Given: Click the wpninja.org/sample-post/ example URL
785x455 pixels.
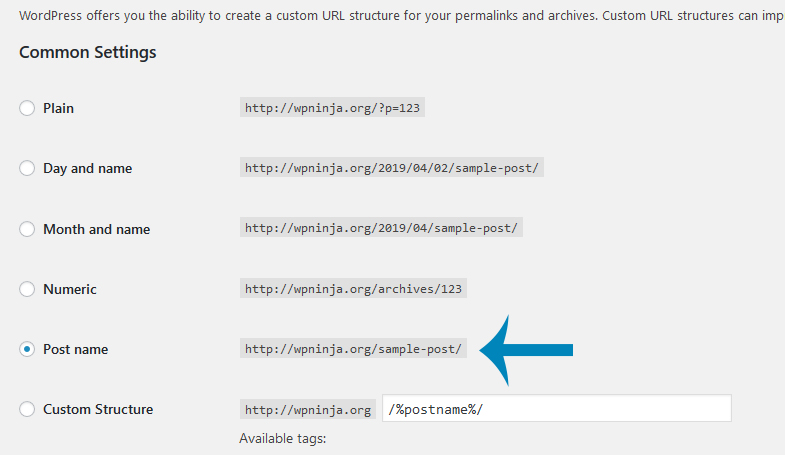Looking at the screenshot, I should tap(353, 348).
